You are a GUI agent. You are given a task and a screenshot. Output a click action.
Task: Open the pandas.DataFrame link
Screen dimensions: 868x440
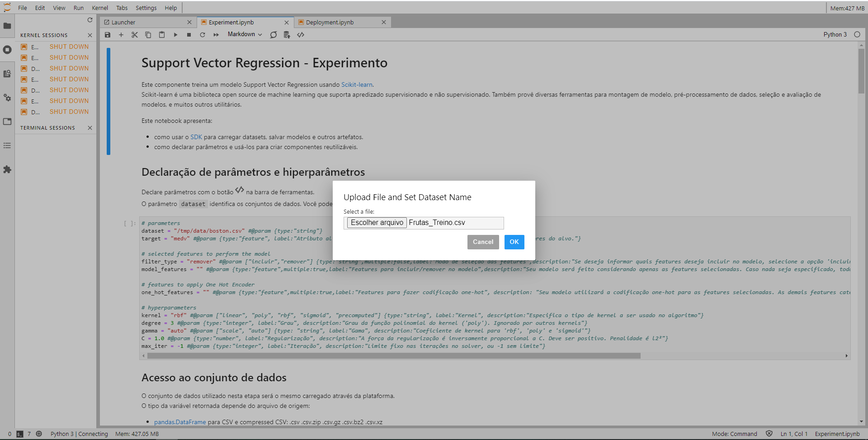(x=180, y=422)
